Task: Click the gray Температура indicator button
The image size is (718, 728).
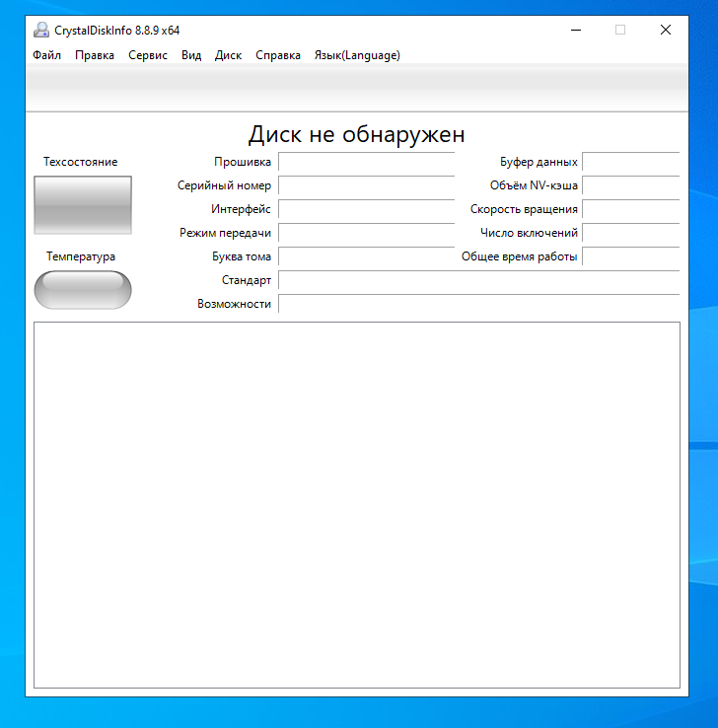Action: [x=83, y=290]
